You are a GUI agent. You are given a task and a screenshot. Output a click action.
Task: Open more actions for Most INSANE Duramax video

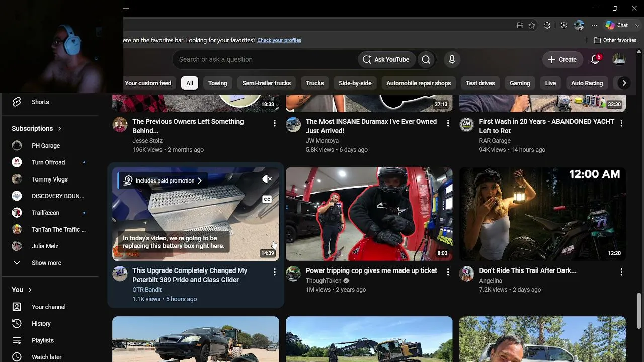click(448, 123)
